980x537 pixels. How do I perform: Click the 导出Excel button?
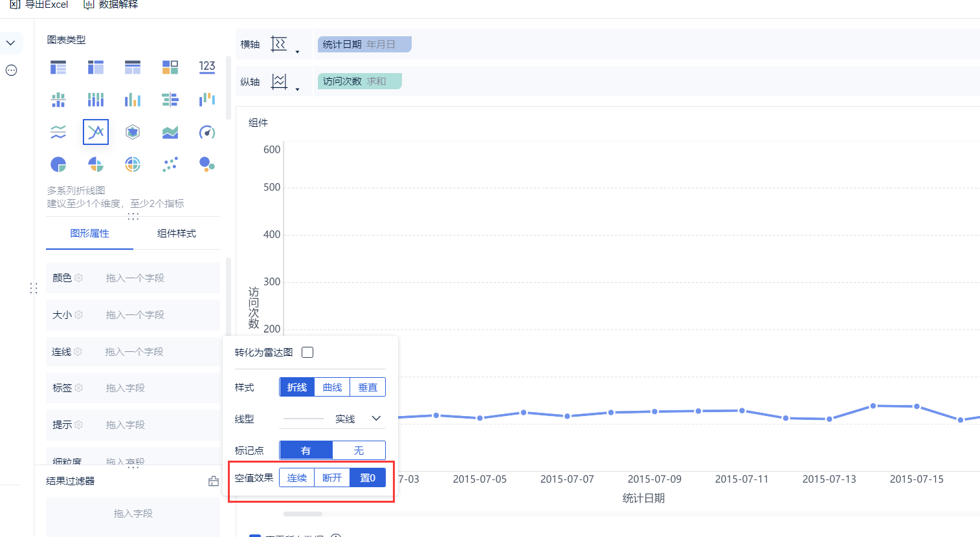pos(39,5)
